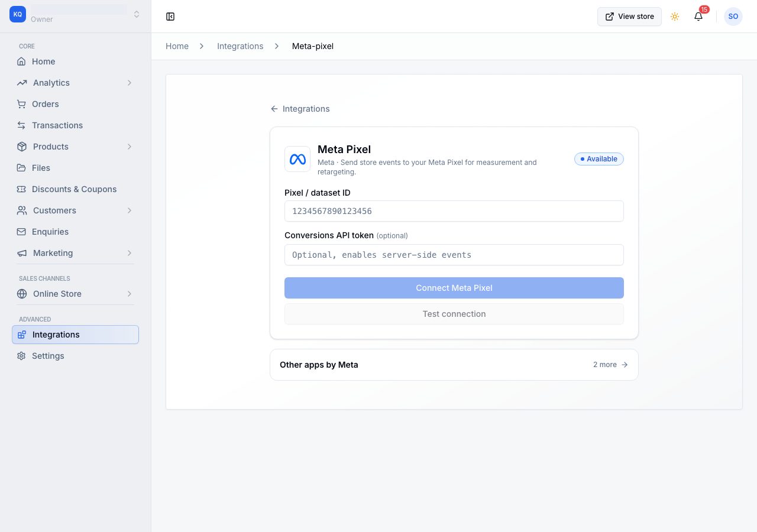Click the Marketing megaphone icon

(x=22, y=253)
